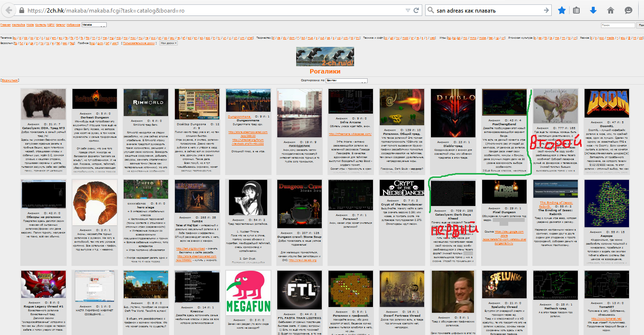Bookmark this page with the star icon
Image resolution: width=644 pixels, height=335 pixels.
[x=561, y=10]
